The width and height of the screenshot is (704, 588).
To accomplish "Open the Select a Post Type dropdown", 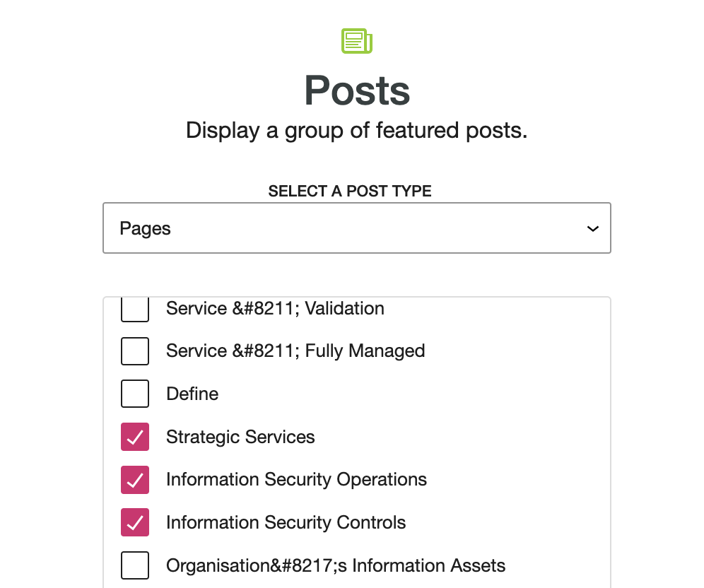I will point(357,228).
